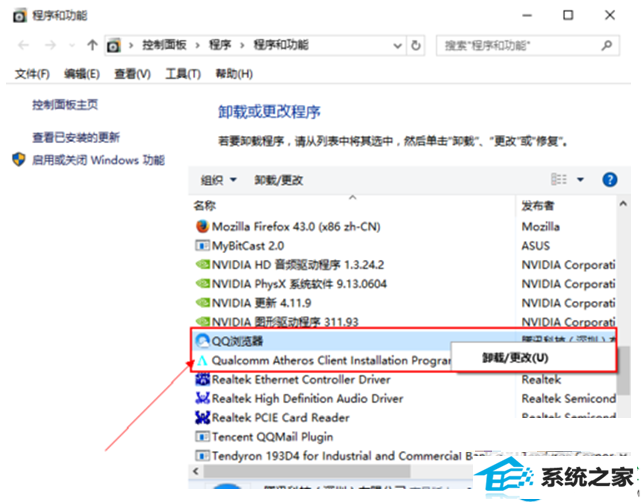This screenshot has width=642, height=504.
Task: Click the search magnifier icon
Action: pos(607,45)
